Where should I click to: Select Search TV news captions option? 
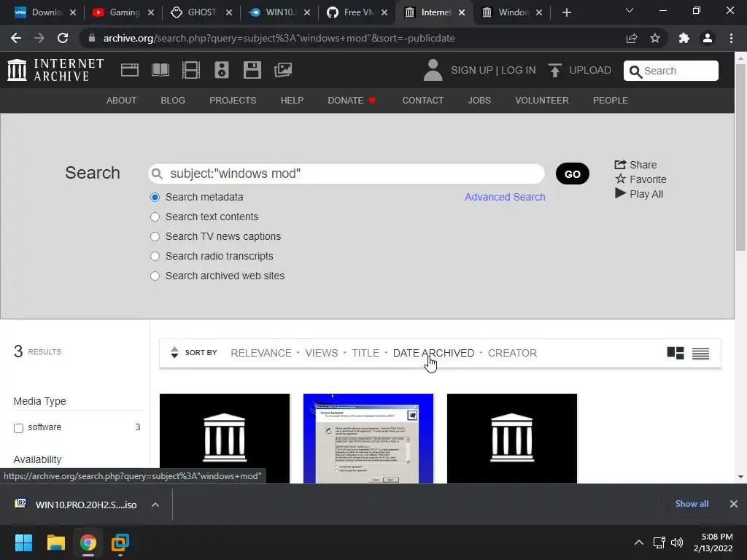(155, 237)
